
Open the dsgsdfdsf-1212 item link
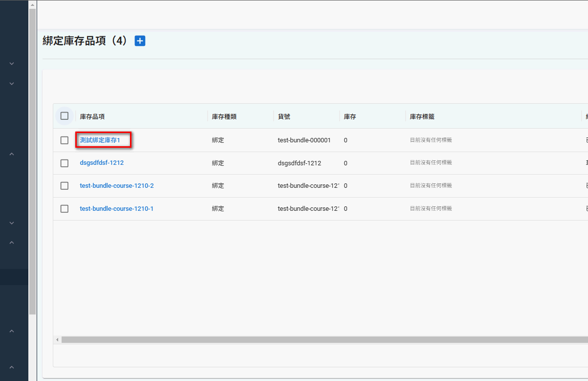coord(102,163)
